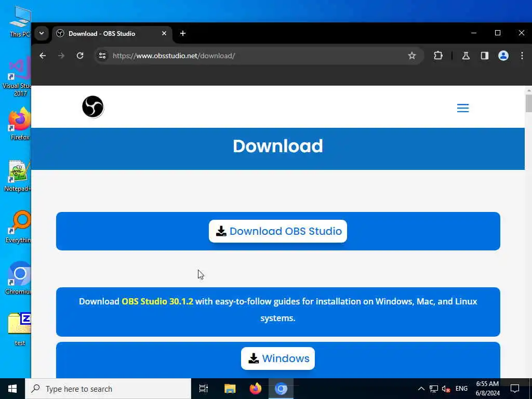Open the notification center icon
Viewport: 532px width, 399px height.
pyautogui.click(x=515, y=389)
